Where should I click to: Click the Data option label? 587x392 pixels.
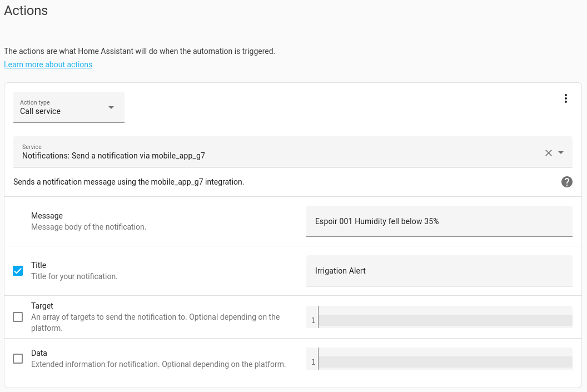(x=39, y=353)
